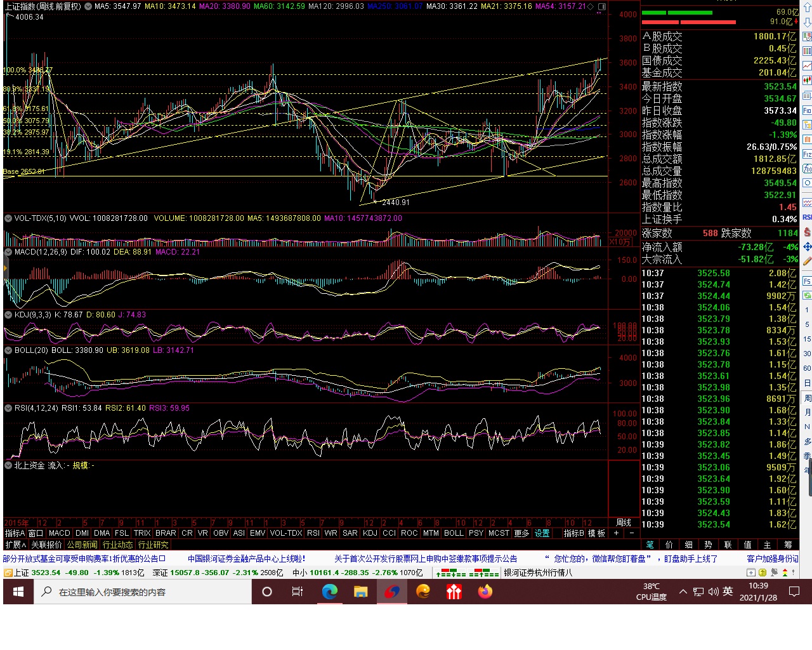The width and height of the screenshot is (812, 650).
Task: Switch to 30-minute period
Action: [807, 354]
